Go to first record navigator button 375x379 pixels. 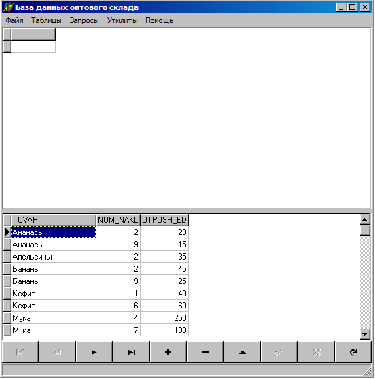point(20,352)
